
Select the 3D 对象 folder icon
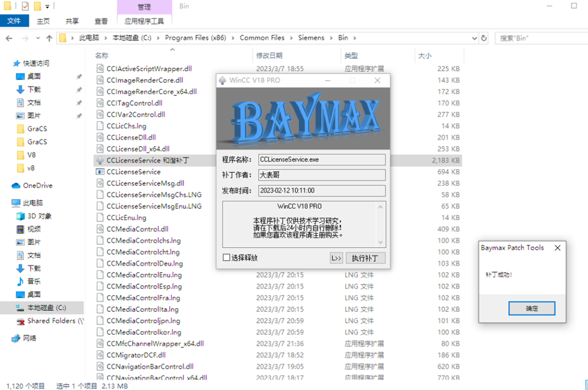point(20,216)
